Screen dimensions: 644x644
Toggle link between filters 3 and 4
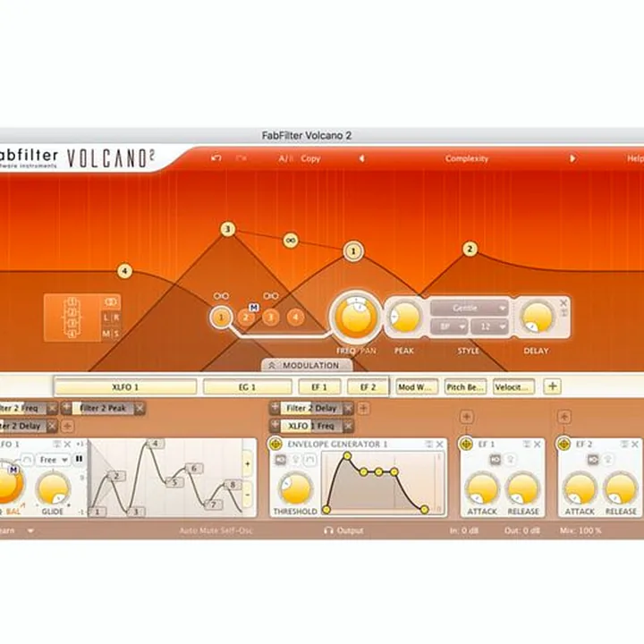271,296
